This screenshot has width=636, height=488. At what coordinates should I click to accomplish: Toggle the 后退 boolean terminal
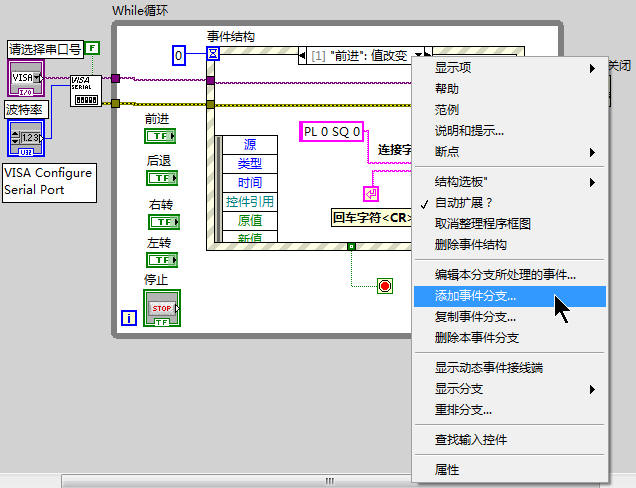pos(161,178)
